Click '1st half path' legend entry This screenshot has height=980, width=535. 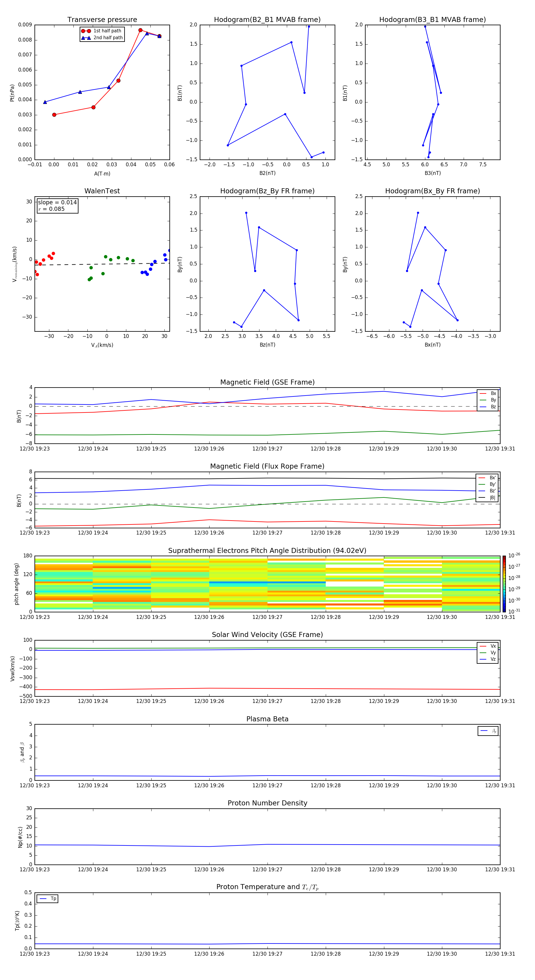point(101,31)
